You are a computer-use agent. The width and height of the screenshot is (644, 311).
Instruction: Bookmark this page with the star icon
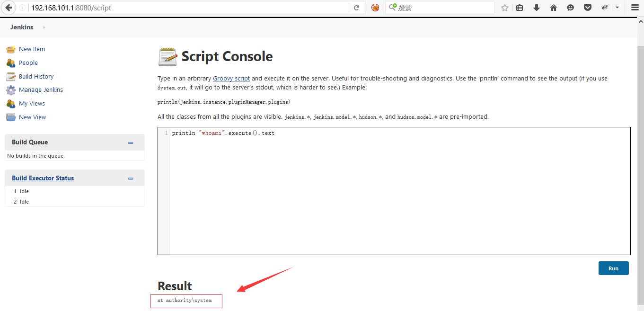(505, 8)
